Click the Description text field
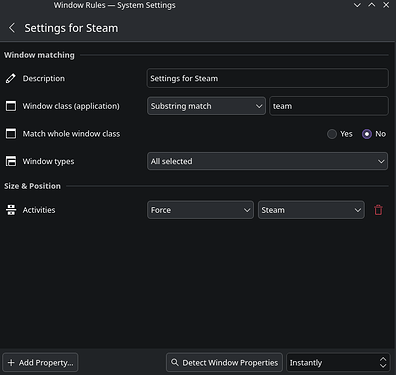This screenshot has width=396, height=375. 267,78
